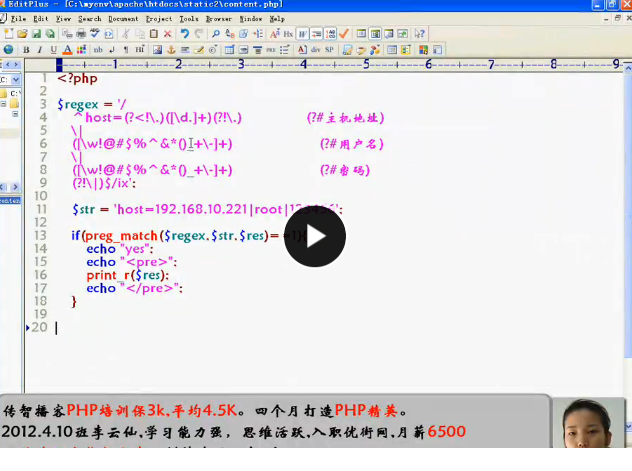Viewport: 632px width, 471px height.
Task: Insert an anchor with the anchor icon
Action: coord(171,50)
